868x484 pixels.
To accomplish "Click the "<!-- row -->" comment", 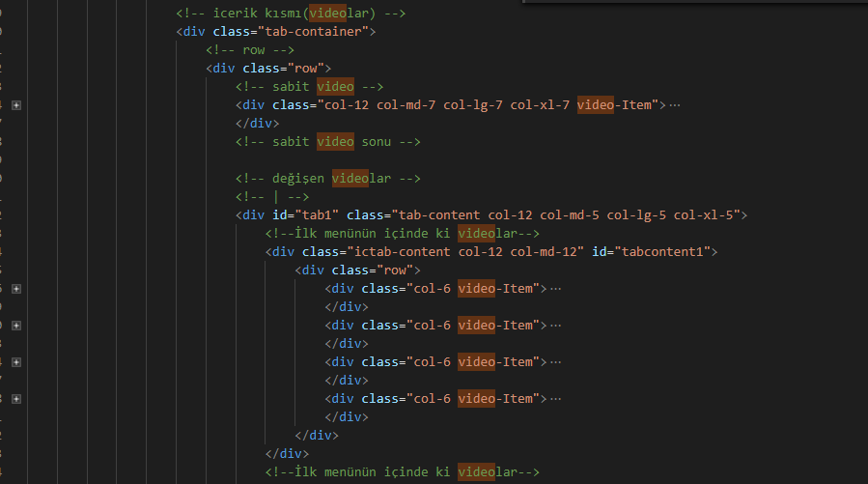I will click(x=250, y=50).
